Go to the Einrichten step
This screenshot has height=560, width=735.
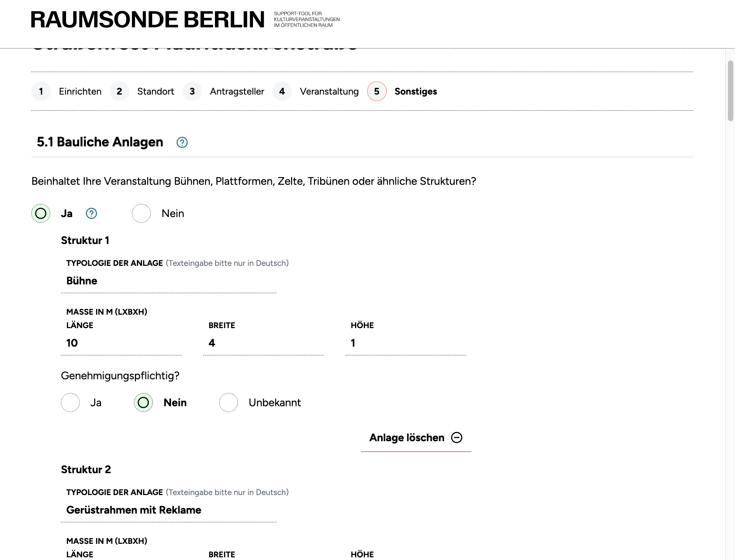coord(80,91)
